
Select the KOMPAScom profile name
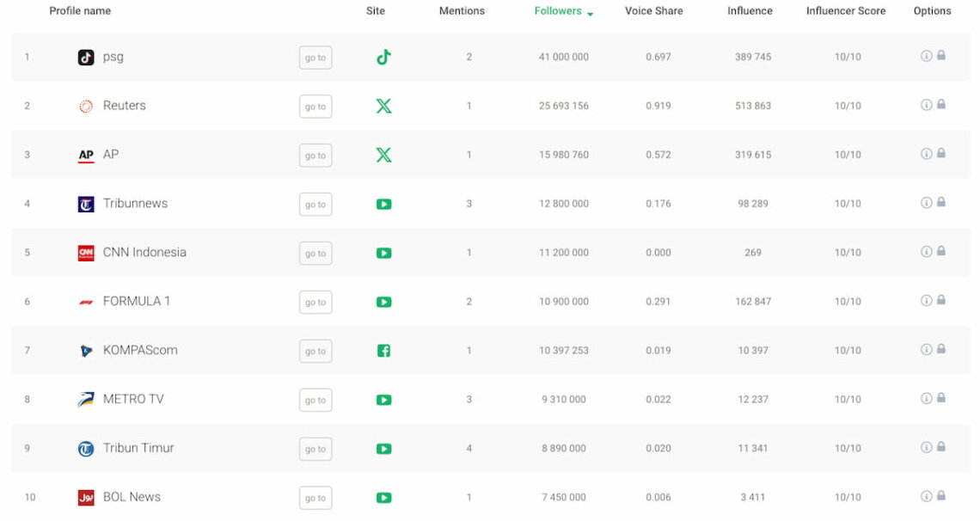coord(140,350)
